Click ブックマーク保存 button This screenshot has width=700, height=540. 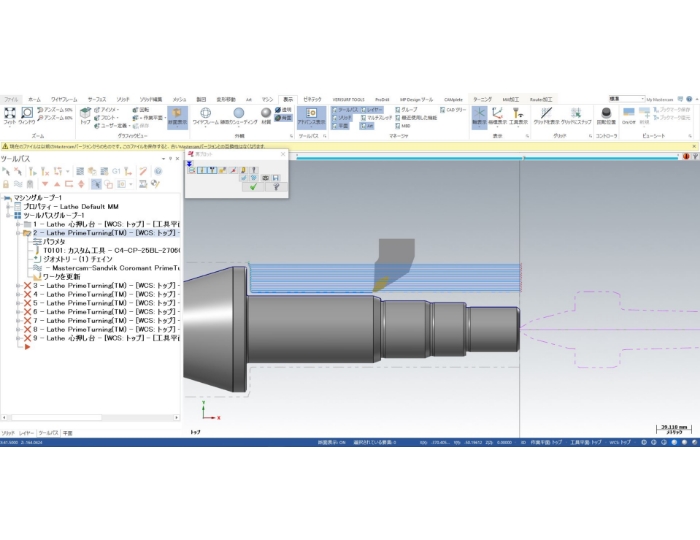pos(672,110)
